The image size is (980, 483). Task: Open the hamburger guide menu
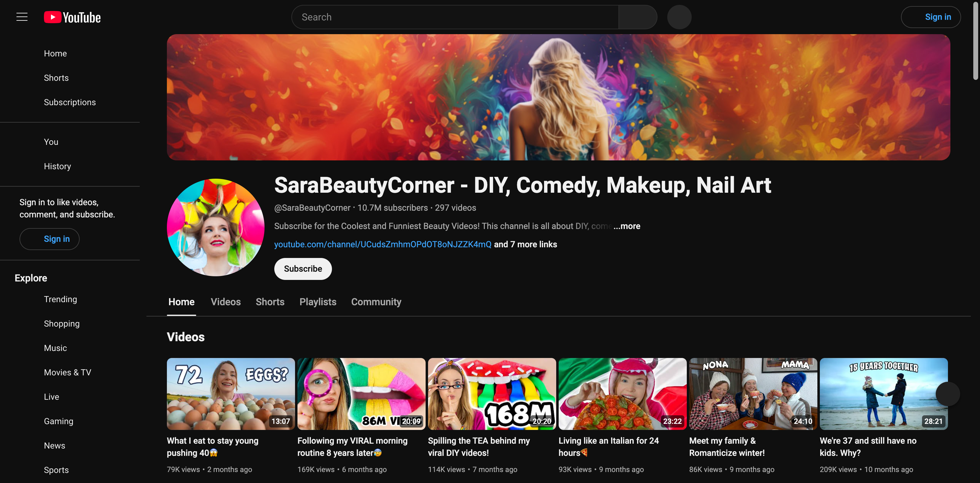22,17
